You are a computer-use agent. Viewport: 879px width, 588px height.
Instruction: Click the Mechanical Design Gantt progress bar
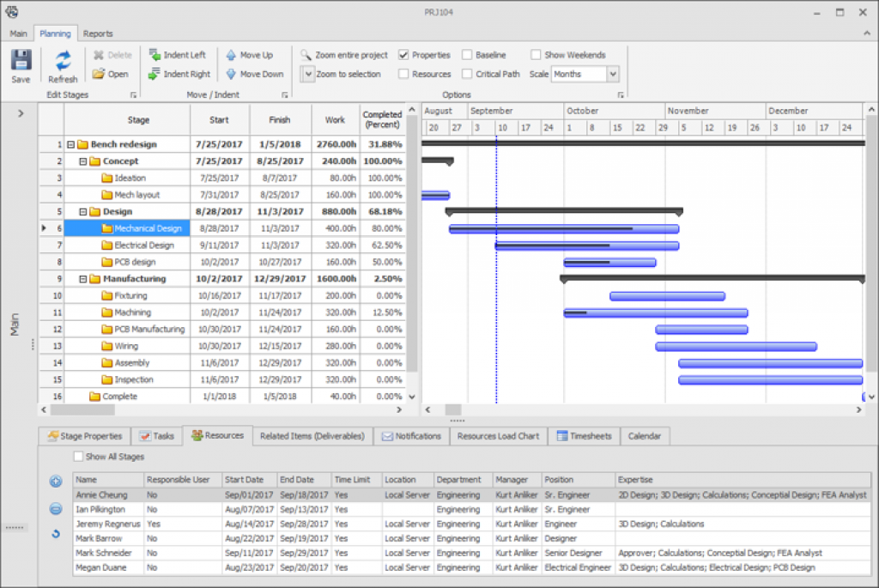563,229
